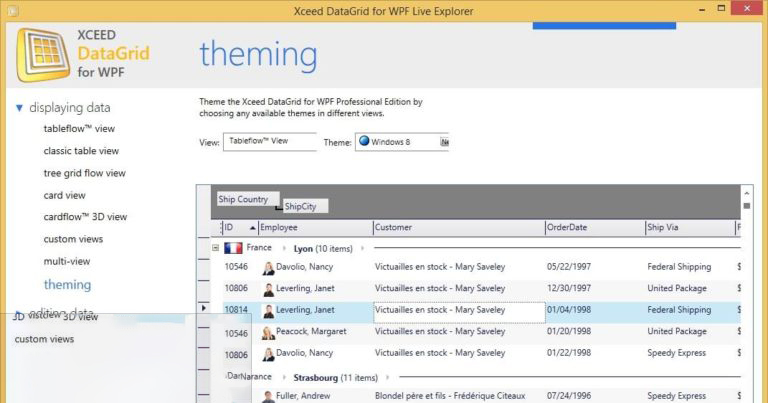Image resolution: width=768 pixels, height=403 pixels.
Task: Maximize the Live Explorer window
Action: (721, 8)
